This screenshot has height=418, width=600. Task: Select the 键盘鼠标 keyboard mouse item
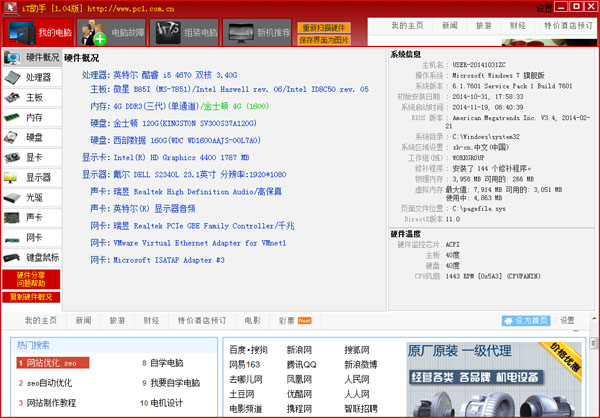tap(30, 257)
